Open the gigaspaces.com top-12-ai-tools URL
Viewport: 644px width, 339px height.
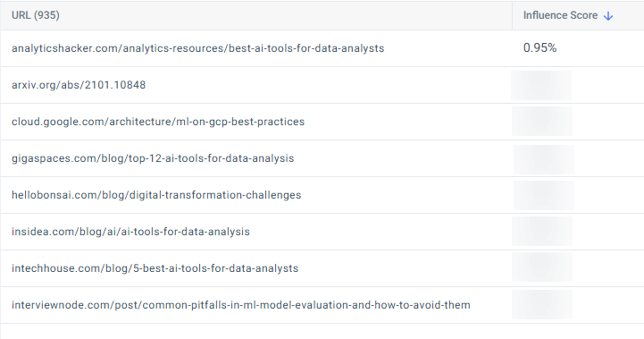tap(153, 158)
